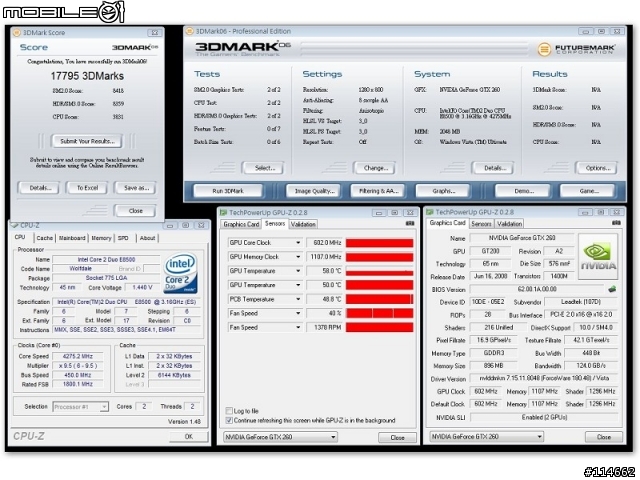
Task: Open Validation tab in GPU-Z Graphics Card window
Action: point(509,224)
